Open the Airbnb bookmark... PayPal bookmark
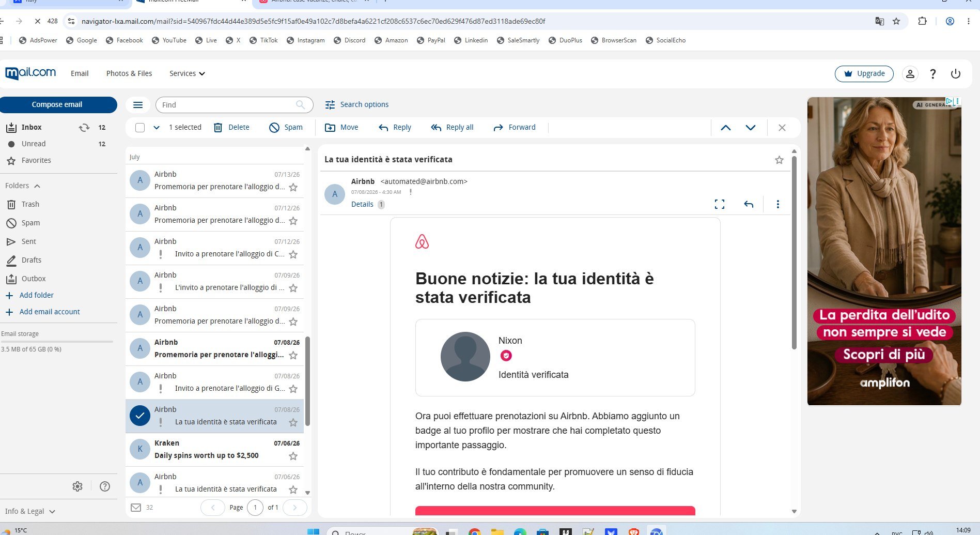 pyautogui.click(x=431, y=40)
